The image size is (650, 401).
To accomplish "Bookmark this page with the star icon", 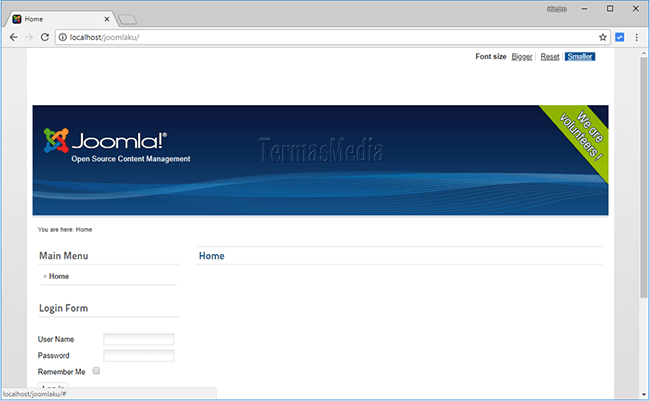I will (x=602, y=37).
